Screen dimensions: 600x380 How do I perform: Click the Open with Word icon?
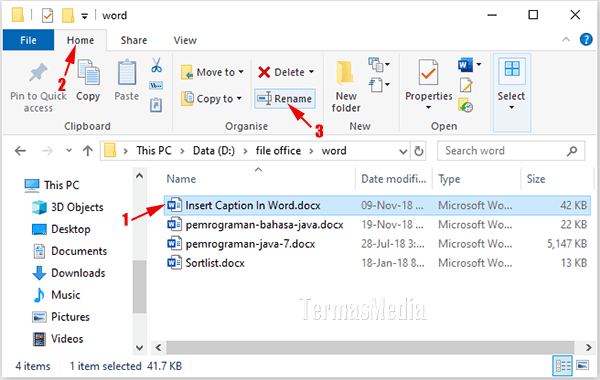point(465,65)
